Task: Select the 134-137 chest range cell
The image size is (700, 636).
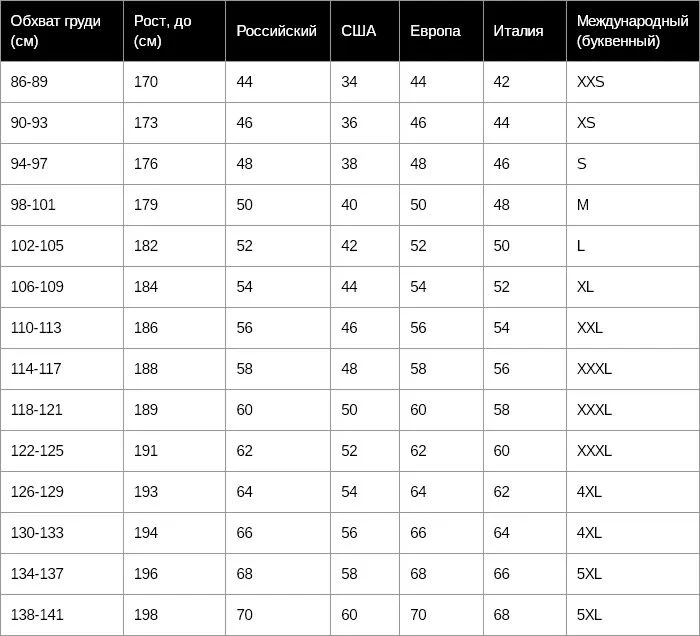Action: click(x=62, y=574)
